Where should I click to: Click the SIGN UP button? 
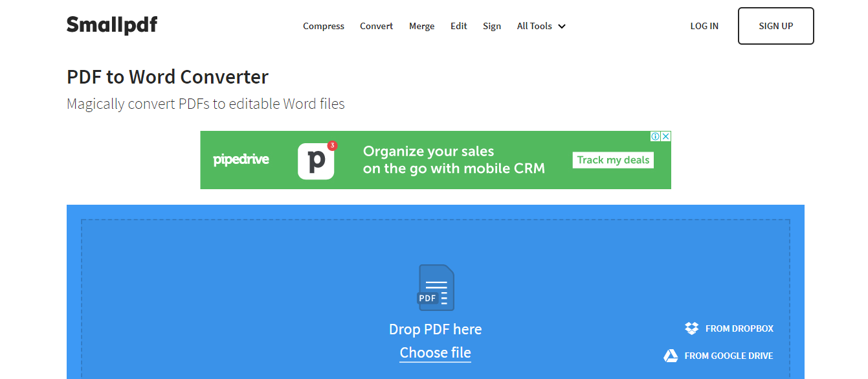776,26
